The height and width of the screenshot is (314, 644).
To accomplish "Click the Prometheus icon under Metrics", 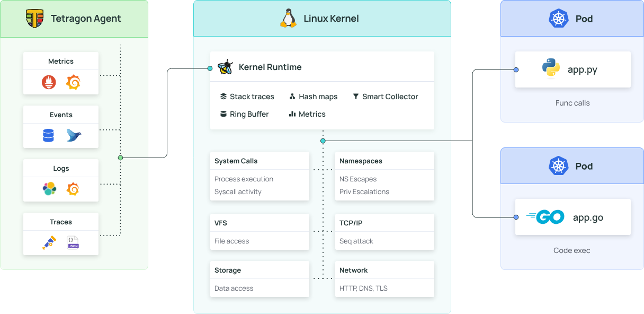I will click(x=49, y=82).
